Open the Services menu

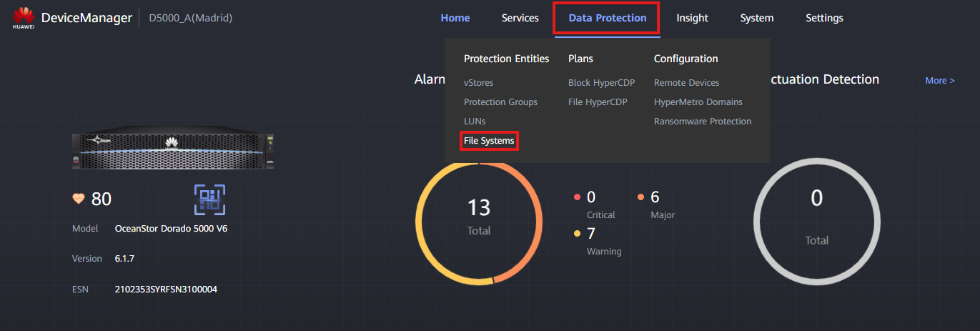pos(520,18)
